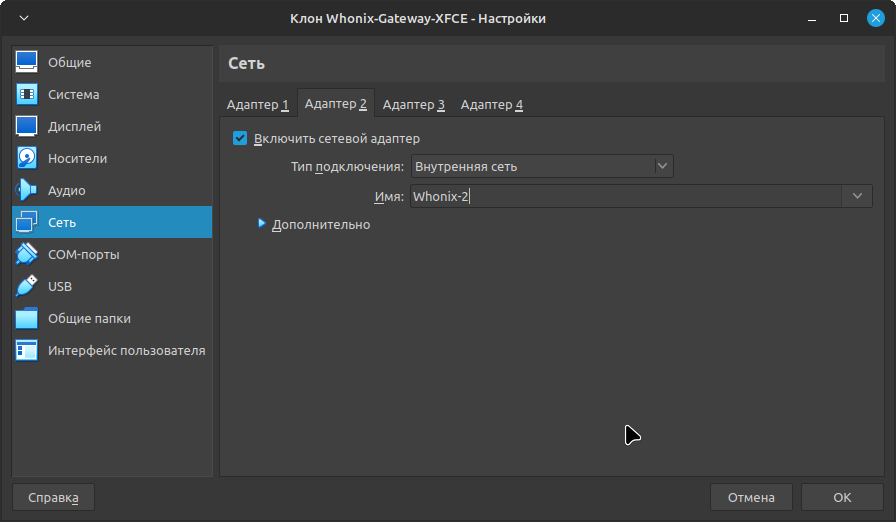896x522 pixels.
Task: Select the Audio (Аудио) speaker icon
Action: click(x=27, y=190)
